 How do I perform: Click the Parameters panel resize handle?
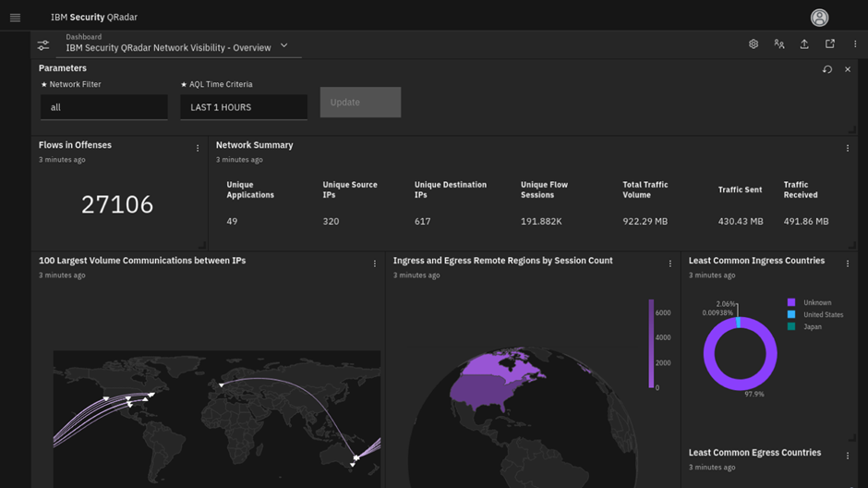click(852, 129)
